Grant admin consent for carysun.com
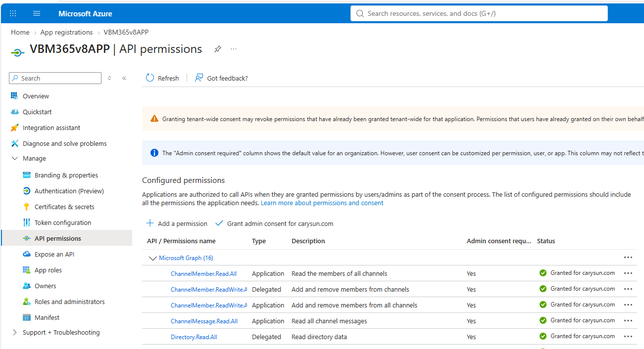 point(274,223)
